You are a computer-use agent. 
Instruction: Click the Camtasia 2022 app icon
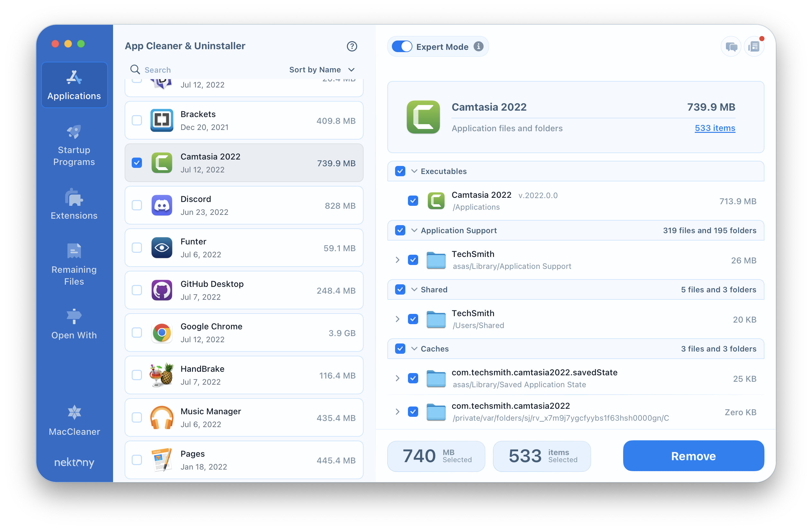162,163
